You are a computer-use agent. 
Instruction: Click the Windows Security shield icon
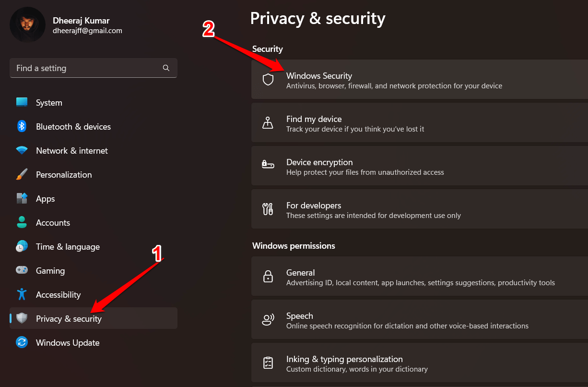pos(268,79)
